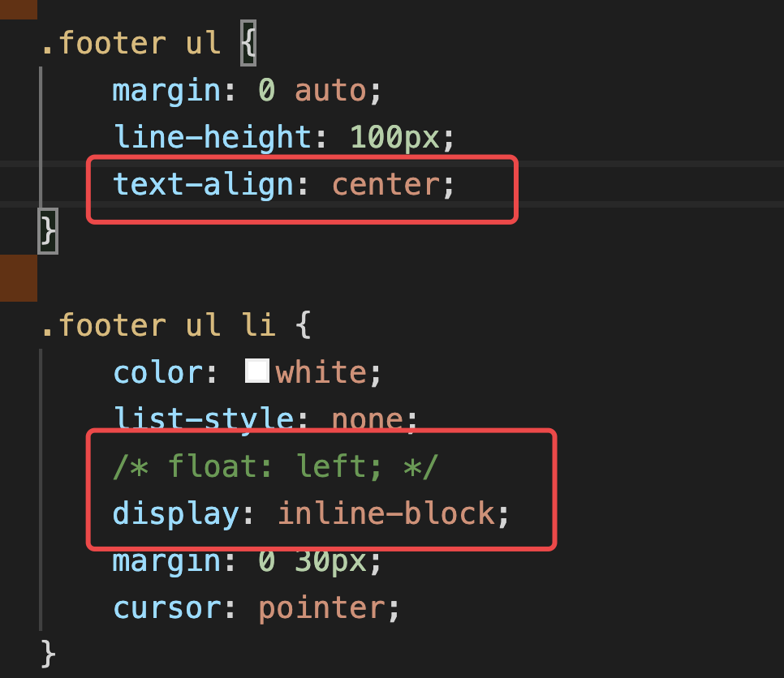
Task: Click the center value of text-align
Action: (x=386, y=184)
